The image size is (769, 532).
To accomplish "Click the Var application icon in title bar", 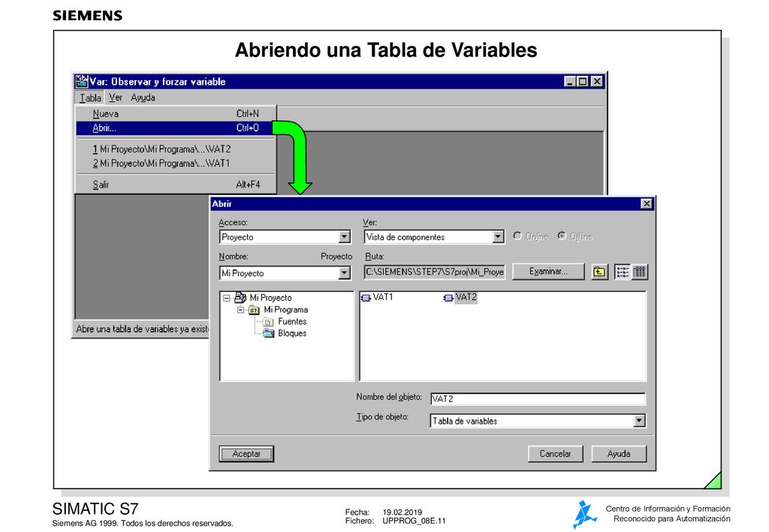I will pyautogui.click(x=81, y=81).
